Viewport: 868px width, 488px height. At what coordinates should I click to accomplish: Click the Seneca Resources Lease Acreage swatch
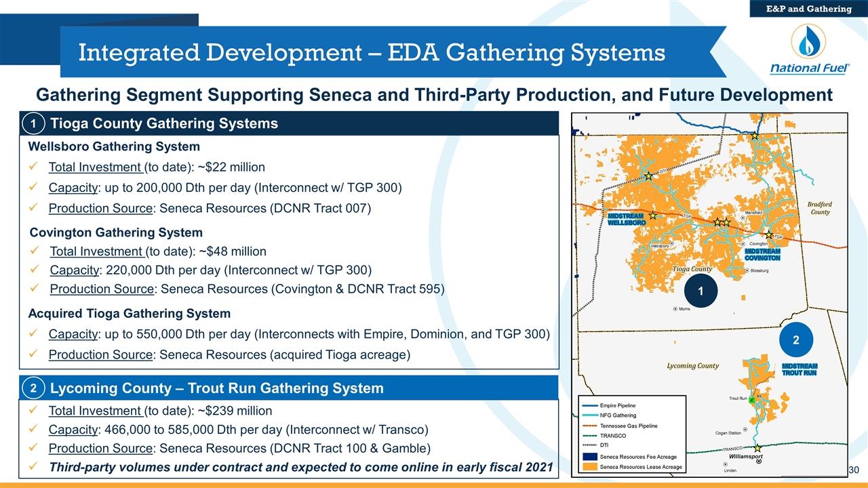(x=589, y=468)
